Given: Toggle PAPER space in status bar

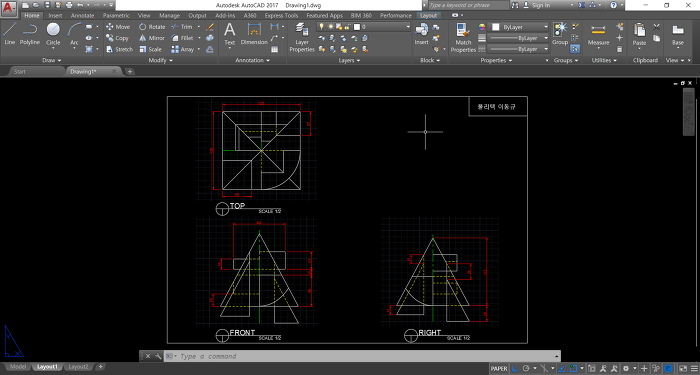Looking at the screenshot, I should (499, 369).
